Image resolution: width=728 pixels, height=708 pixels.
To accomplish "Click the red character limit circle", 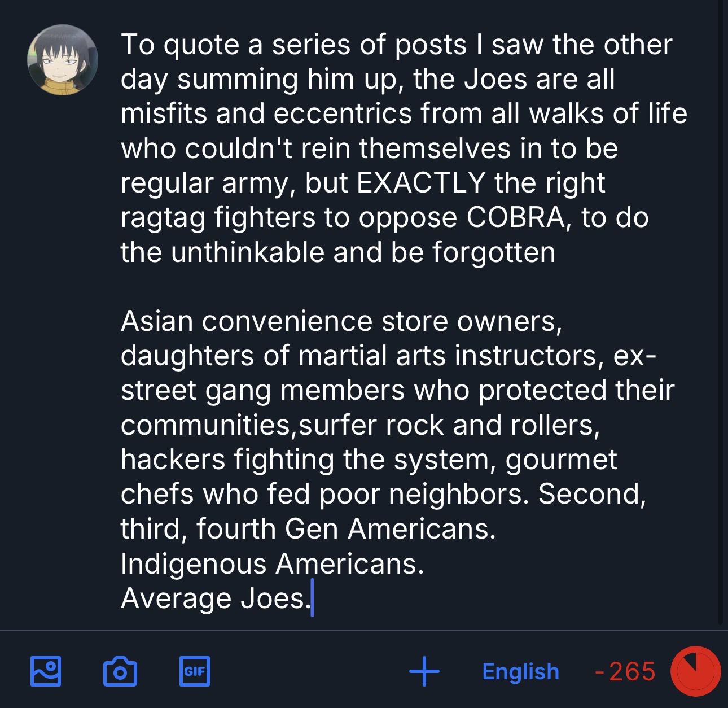I will point(695,671).
